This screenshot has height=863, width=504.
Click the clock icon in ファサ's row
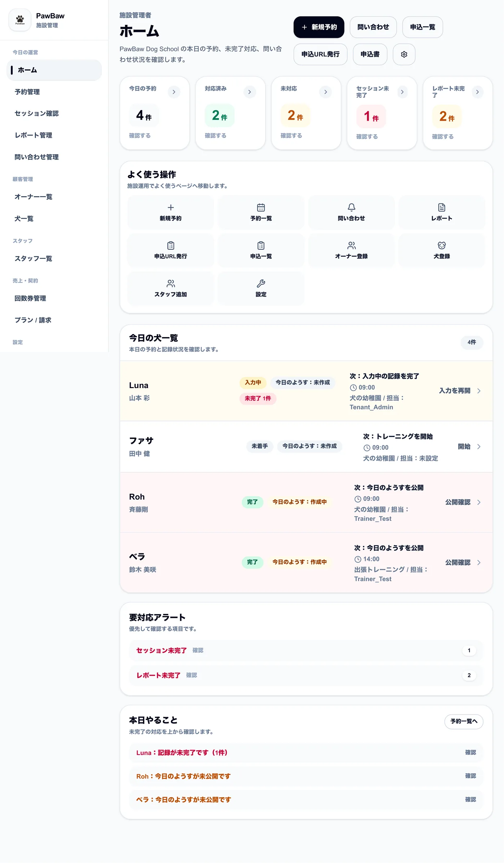point(367,448)
